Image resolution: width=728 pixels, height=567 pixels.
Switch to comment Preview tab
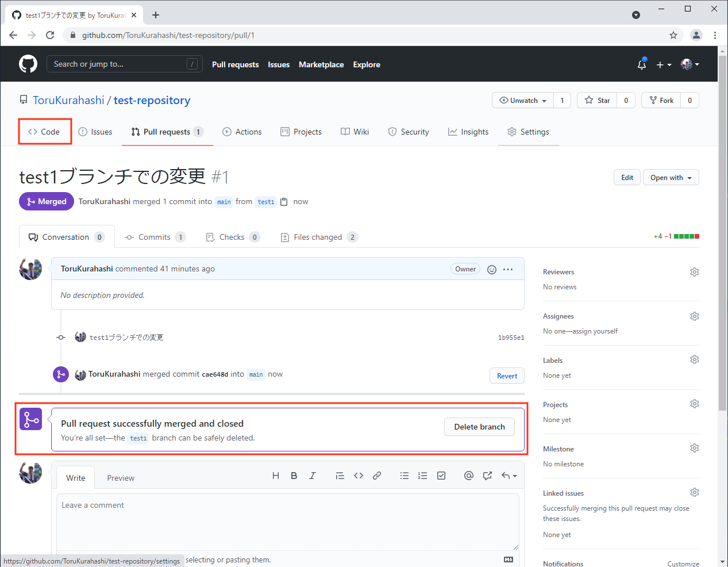point(121,478)
